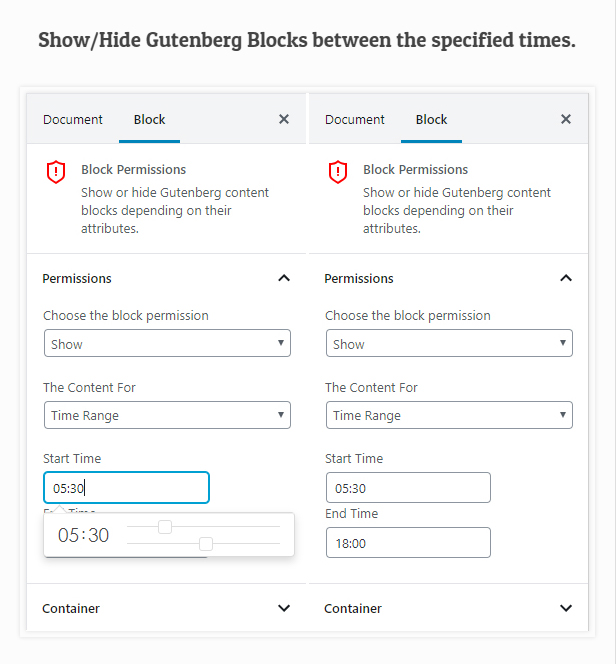Select the Block tab in right panel
The image size is (616, 664).
431,119
